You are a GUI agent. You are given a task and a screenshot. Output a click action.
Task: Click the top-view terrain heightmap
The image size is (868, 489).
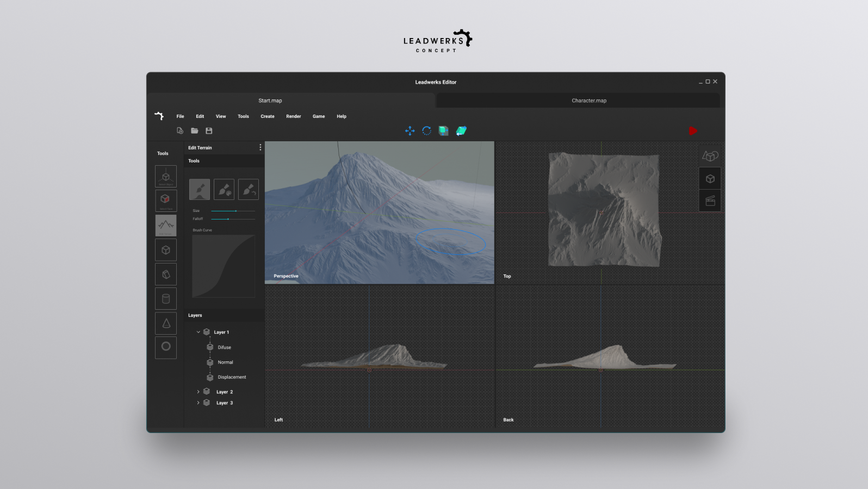point(604,210)
